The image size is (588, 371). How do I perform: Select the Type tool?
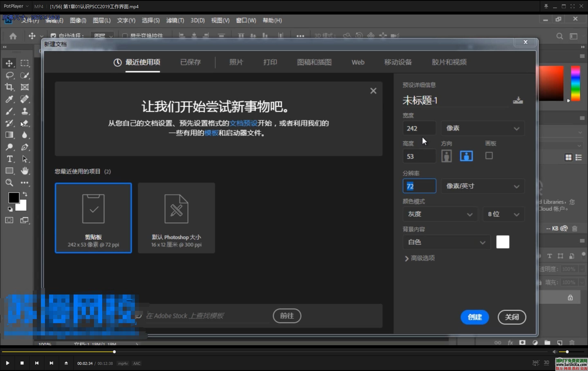point(10,159)
